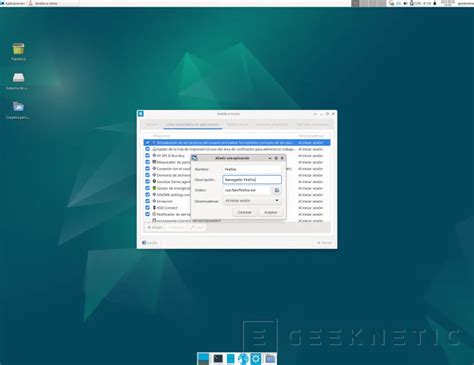Viewport: 474px width, 365px height.
Task: Toggle the Bloqueador de pantalla checkbox
Action: (x=147, y=162)
